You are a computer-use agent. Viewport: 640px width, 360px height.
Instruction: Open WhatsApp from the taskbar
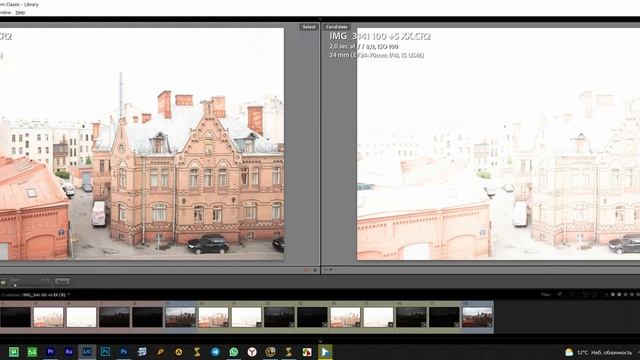233,352
